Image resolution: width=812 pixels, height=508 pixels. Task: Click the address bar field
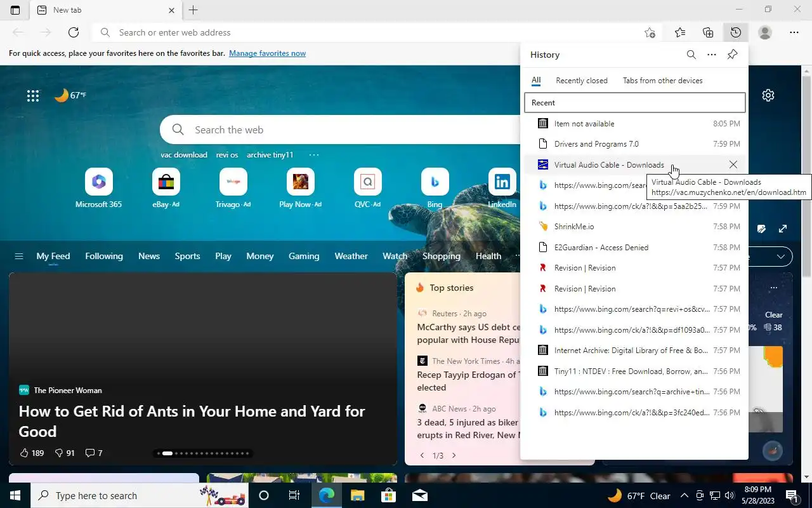pos(376,32)
